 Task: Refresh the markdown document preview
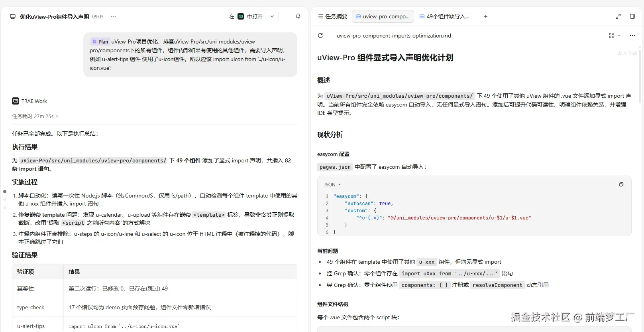coord(320,36)
